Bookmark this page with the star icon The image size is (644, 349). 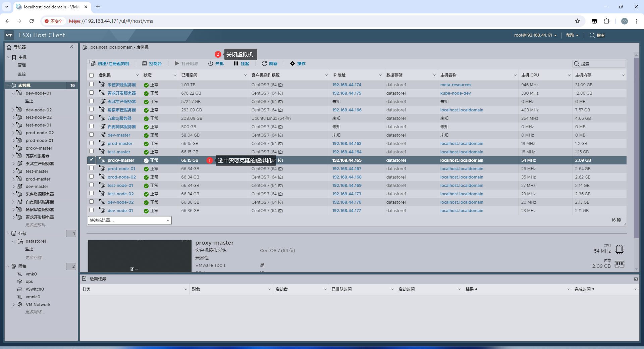(x=578, y=21)
